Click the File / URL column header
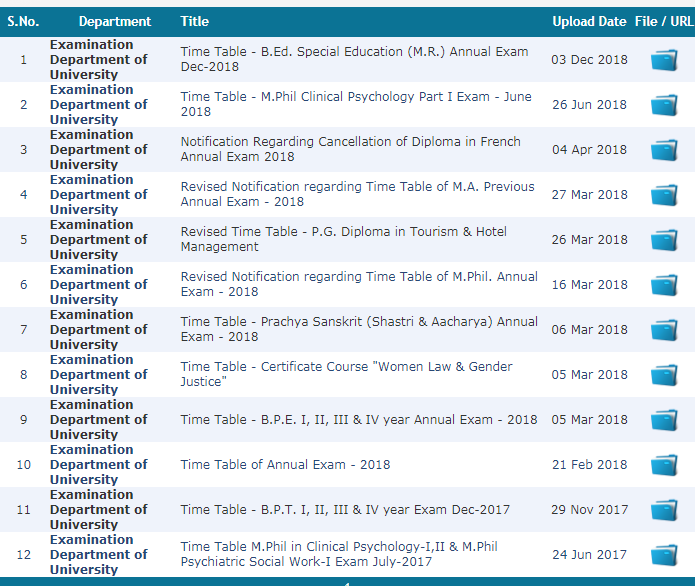The image size is (695, 586). (664, 21)
